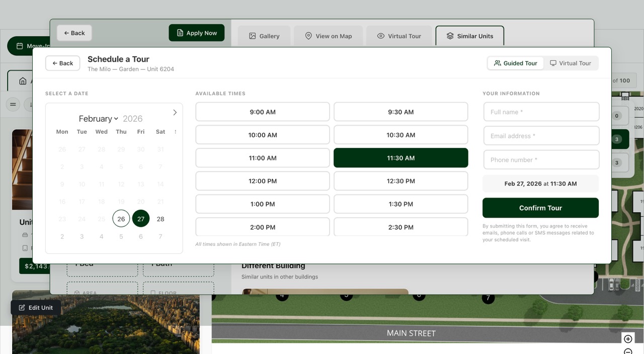The height and width of the screenshot is (354, 644).
Task: Click the zoom-out icon on the map
Action: tap(628, 352)
